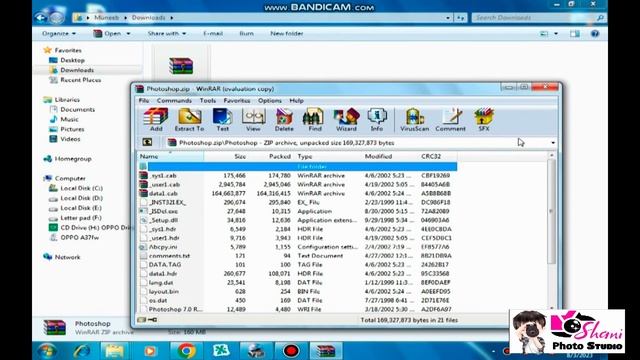Sort by the Modified column header
The height and width of the screenshot is (360, 640).
389,156
